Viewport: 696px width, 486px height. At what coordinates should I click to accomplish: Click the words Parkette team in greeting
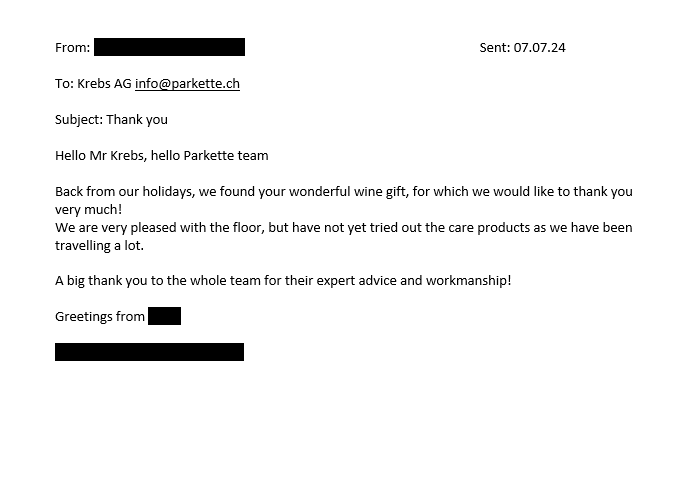coord(226,155)
